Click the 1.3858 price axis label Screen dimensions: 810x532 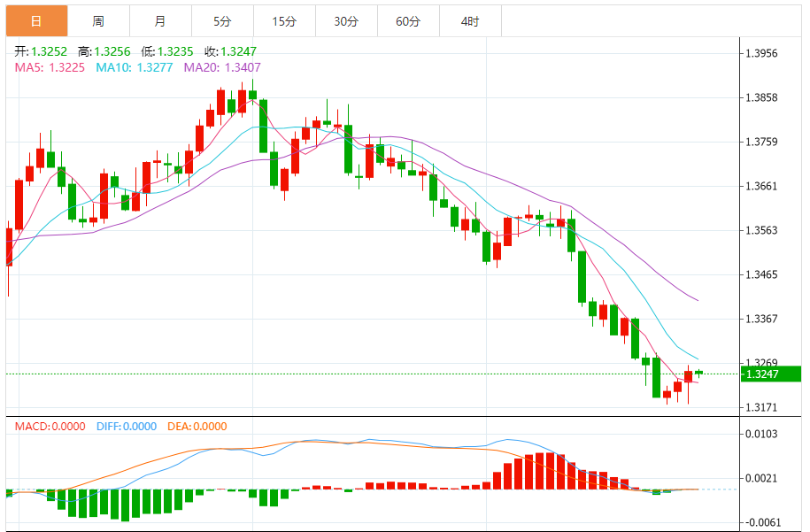[x=761, y=97]
